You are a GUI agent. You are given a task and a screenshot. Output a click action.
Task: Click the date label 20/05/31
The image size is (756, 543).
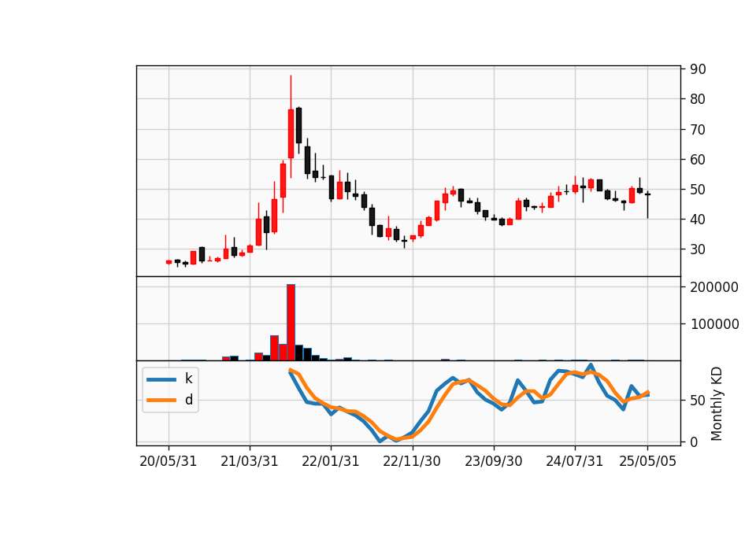pos(169,462)
